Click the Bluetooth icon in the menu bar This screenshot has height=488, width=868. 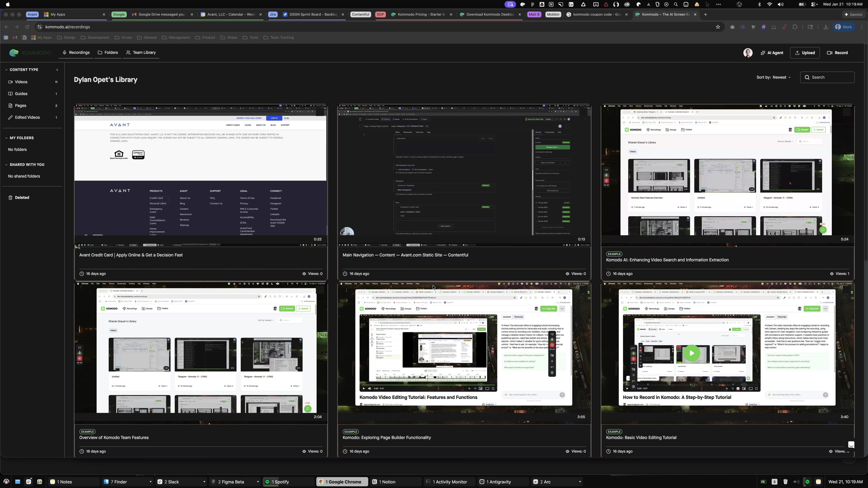759,4
